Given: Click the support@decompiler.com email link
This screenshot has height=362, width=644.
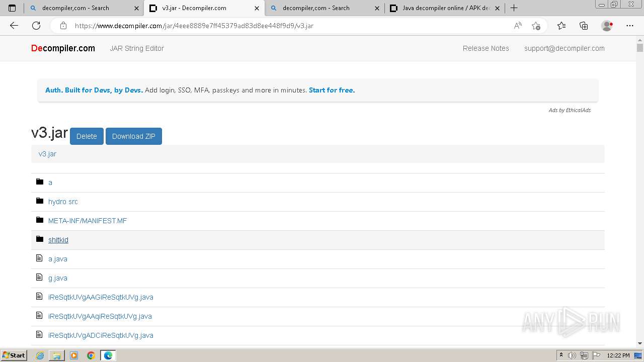Looking at the screenshot, I should (565, 48).
